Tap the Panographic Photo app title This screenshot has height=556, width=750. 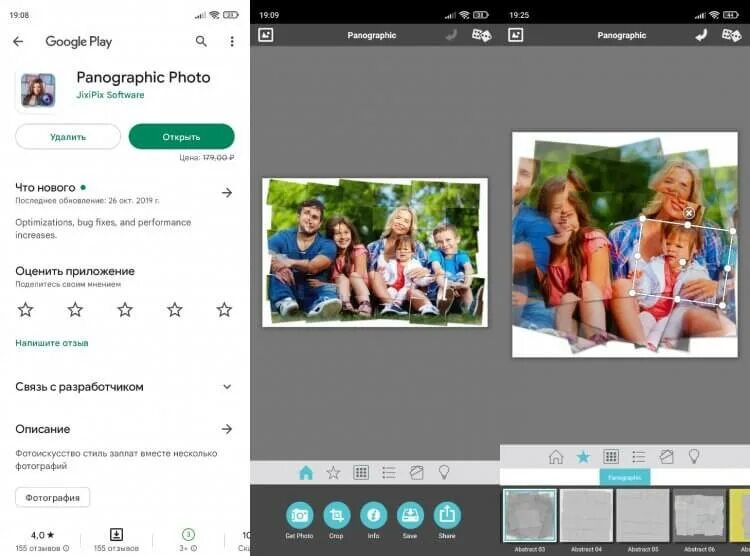143,78
